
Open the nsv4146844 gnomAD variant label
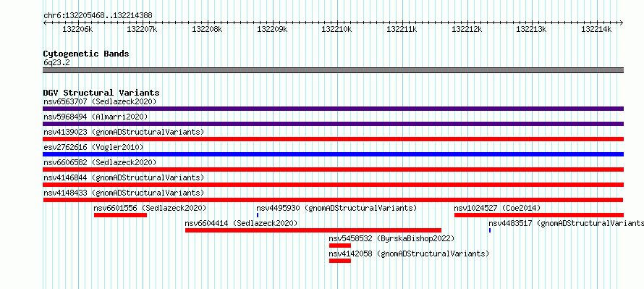124,177
